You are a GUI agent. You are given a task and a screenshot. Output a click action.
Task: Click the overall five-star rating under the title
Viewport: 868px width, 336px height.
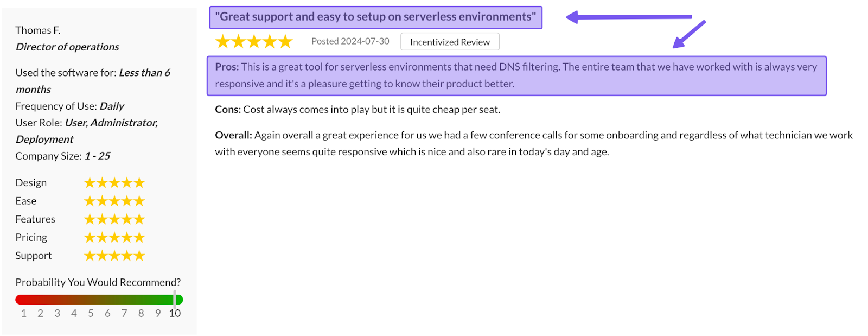click(254, 41)
